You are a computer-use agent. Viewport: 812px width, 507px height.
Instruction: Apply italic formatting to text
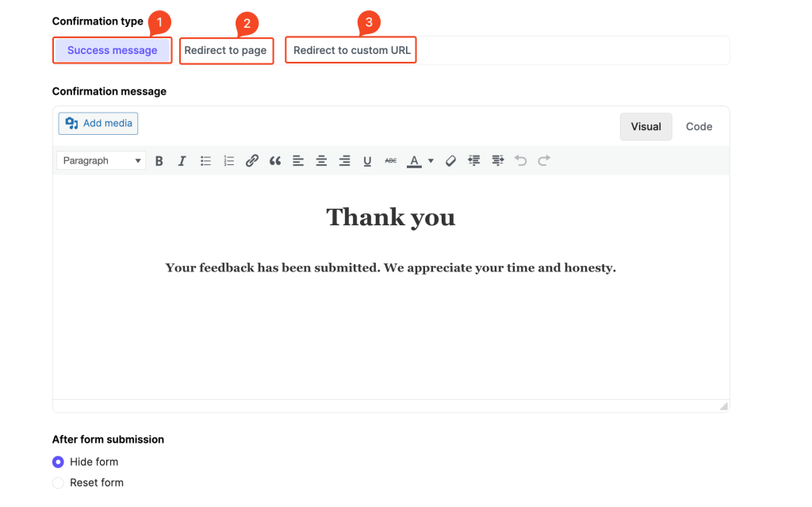182,161
